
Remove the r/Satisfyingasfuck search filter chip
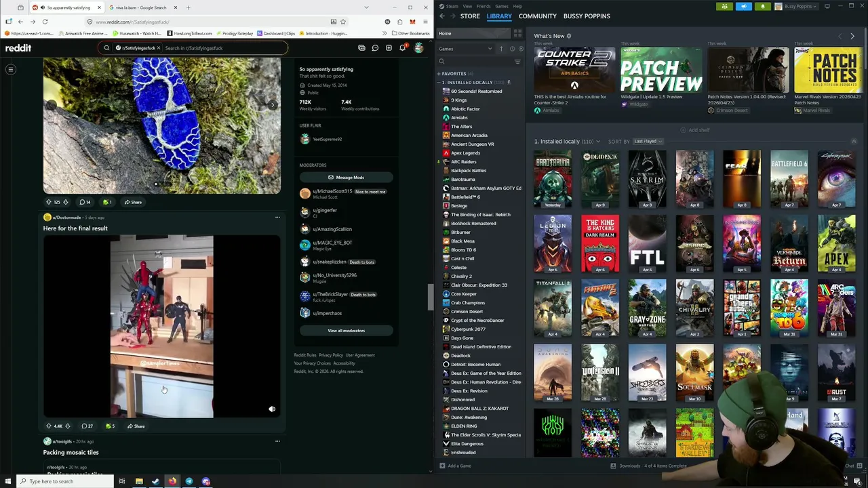coord(159,48)
